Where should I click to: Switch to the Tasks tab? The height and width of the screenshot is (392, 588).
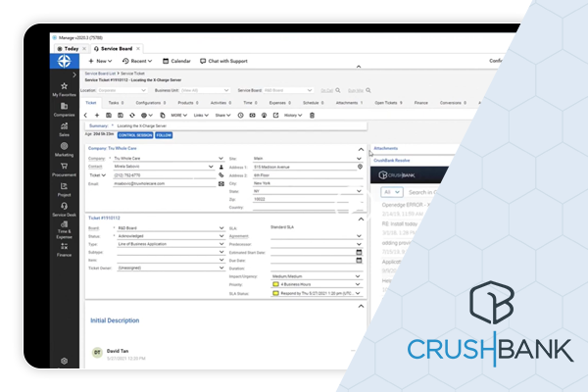click(x=116, y=102)
